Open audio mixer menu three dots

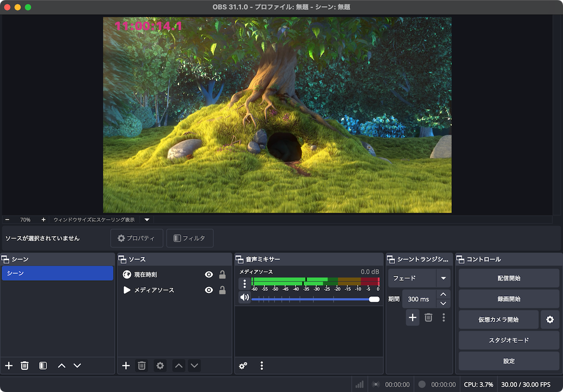tap(262, 366)
